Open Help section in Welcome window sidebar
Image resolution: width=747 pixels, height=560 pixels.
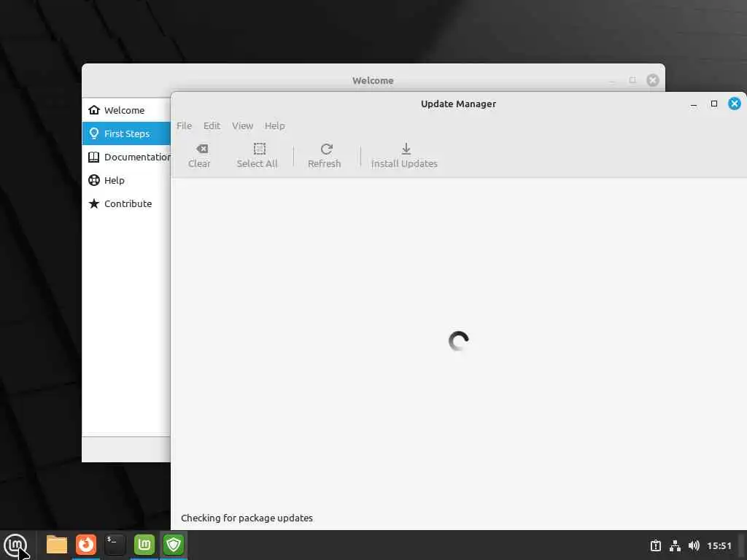126,180
